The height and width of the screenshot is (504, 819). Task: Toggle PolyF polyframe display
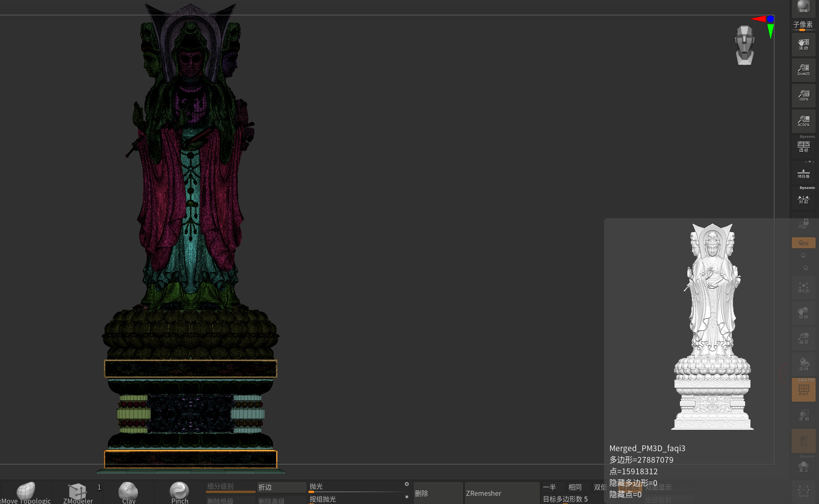pyautogui.click(x=803, y=390)
